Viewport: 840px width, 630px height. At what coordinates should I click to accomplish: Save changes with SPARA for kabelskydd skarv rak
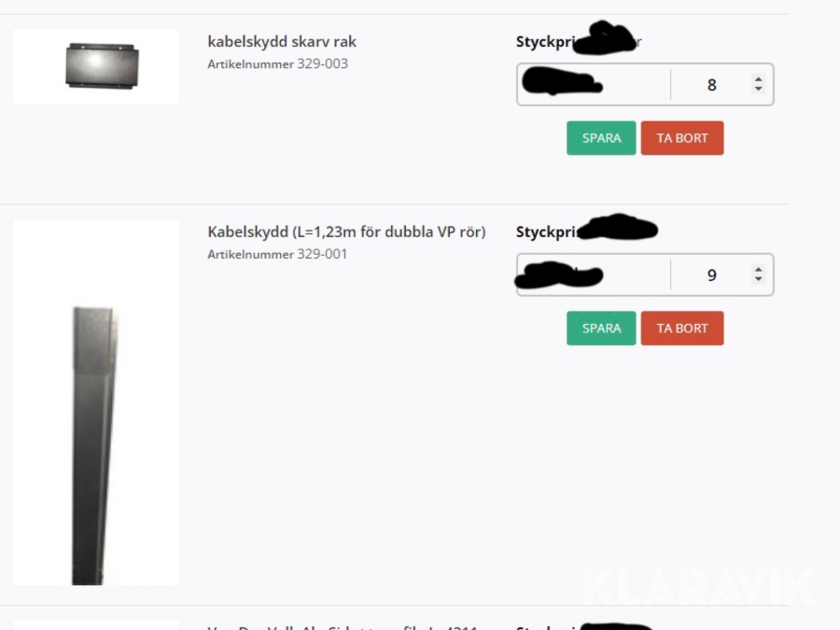[x=601, y=138]
